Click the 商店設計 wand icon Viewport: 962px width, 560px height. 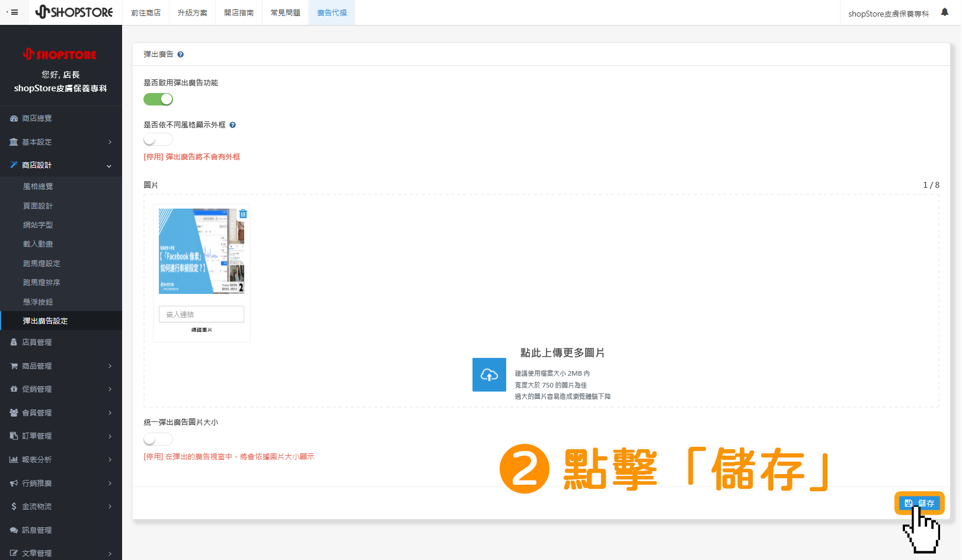pos(14,165)
